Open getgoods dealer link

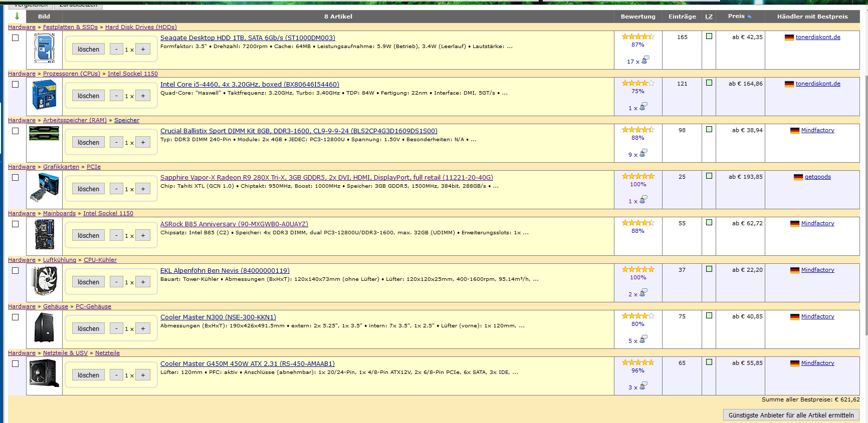click(818, 177)
